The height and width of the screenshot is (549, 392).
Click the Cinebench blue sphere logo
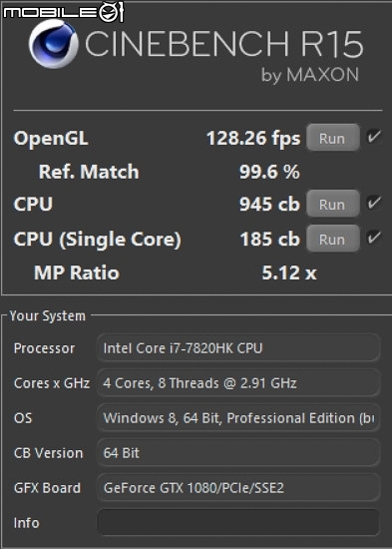(53, 44)
